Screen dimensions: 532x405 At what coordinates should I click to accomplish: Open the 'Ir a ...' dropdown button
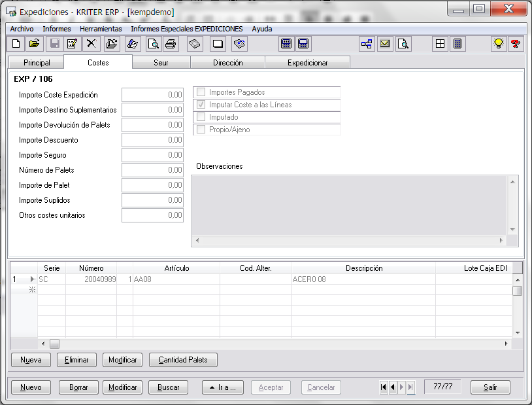click(223, 387)
